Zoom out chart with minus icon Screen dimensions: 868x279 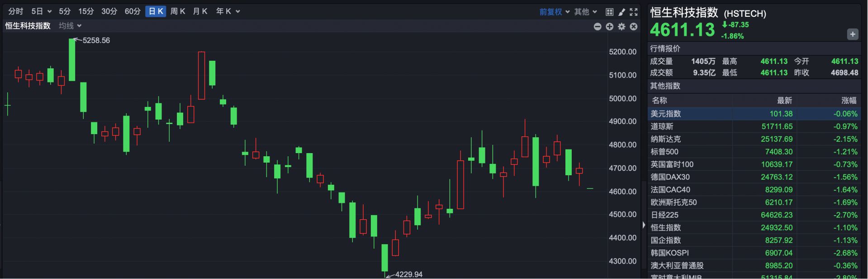[598, 27]
